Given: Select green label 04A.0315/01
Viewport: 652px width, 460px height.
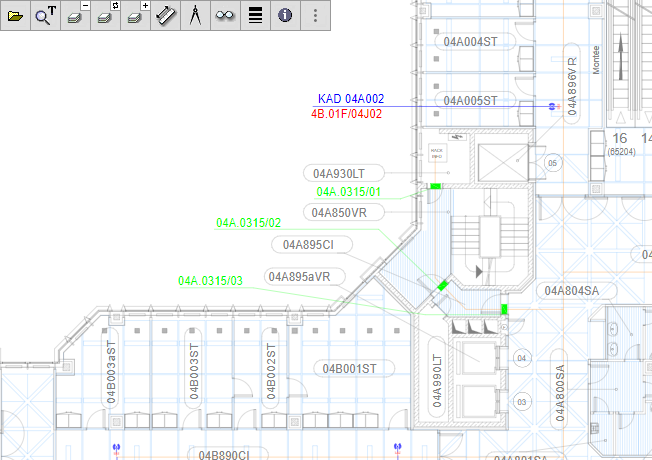Looking at the screenshot, I should coord(348,192).
